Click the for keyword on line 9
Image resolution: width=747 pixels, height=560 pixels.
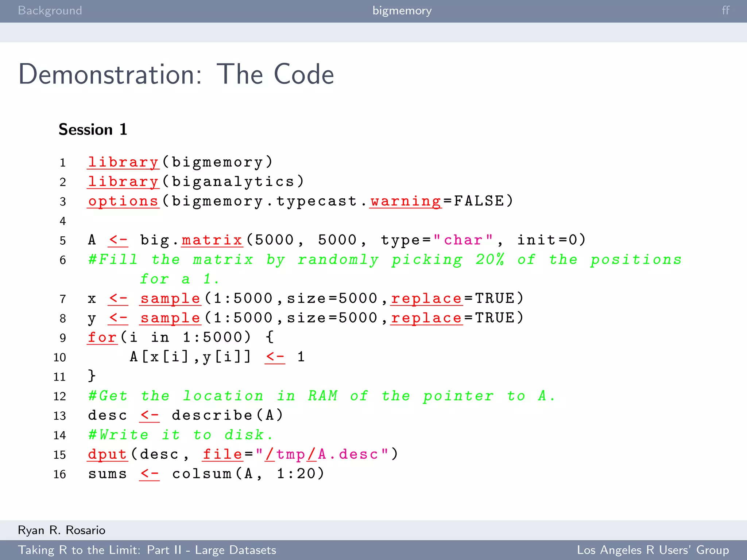click(102, 337)
